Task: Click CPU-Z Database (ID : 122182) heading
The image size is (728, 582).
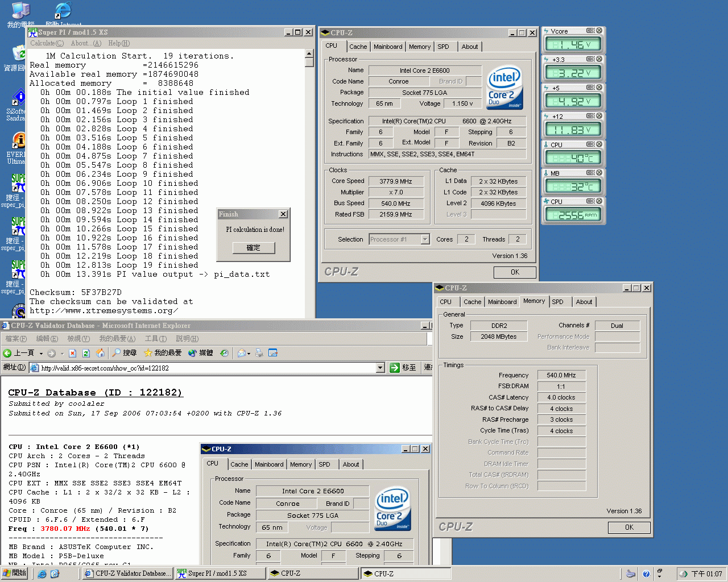Action: (x=96, y=393)
